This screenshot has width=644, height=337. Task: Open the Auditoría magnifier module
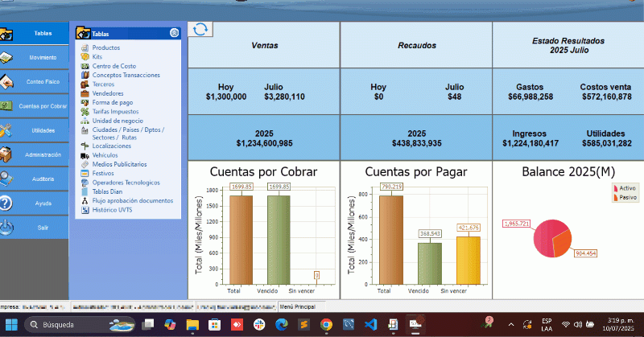[x=7, y=179]
